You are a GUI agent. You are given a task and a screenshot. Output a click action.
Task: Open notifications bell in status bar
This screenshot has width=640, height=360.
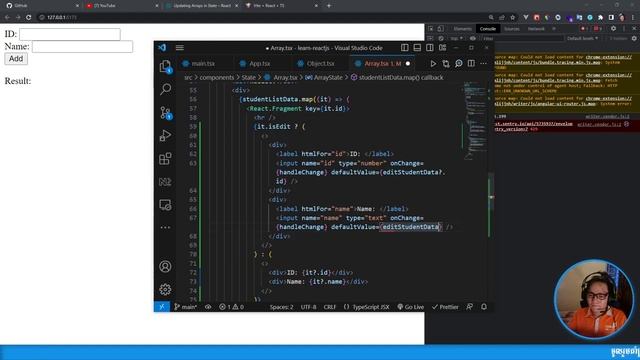coord(484,307)
